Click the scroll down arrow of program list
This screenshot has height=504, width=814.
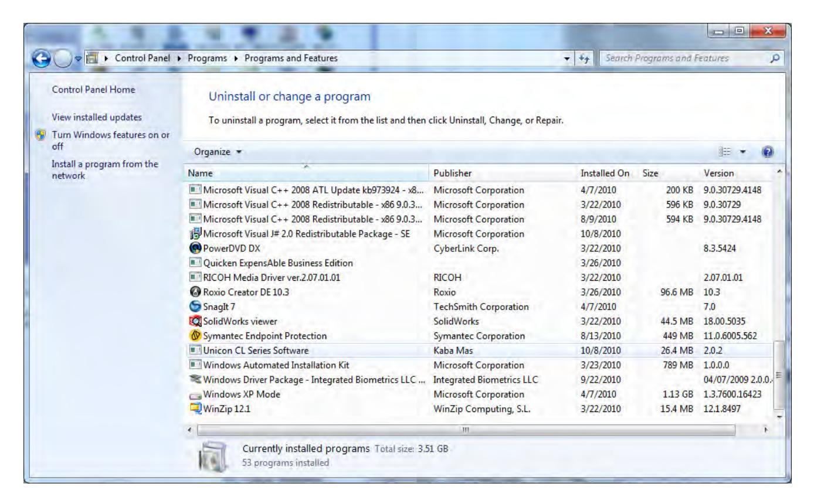tap(779, 416)
